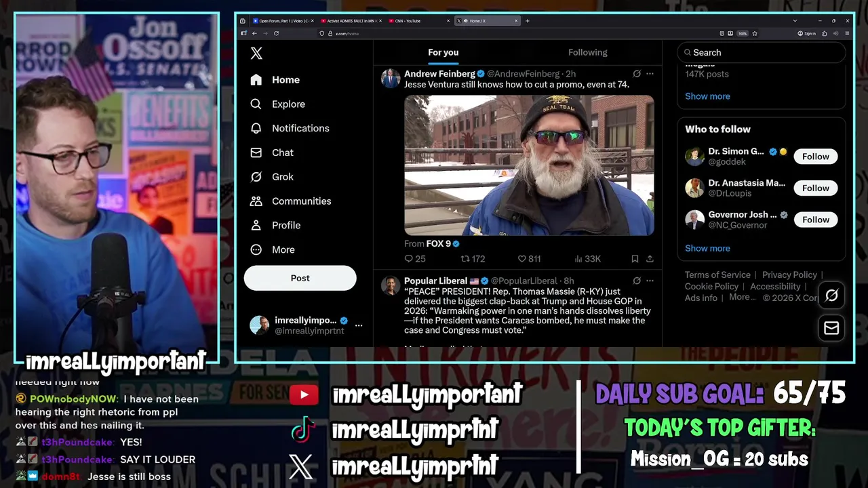Click the 160% zoom level indicator
This screenshot has height=488, width=868.
pyautogui.click(x=743, y=33)
